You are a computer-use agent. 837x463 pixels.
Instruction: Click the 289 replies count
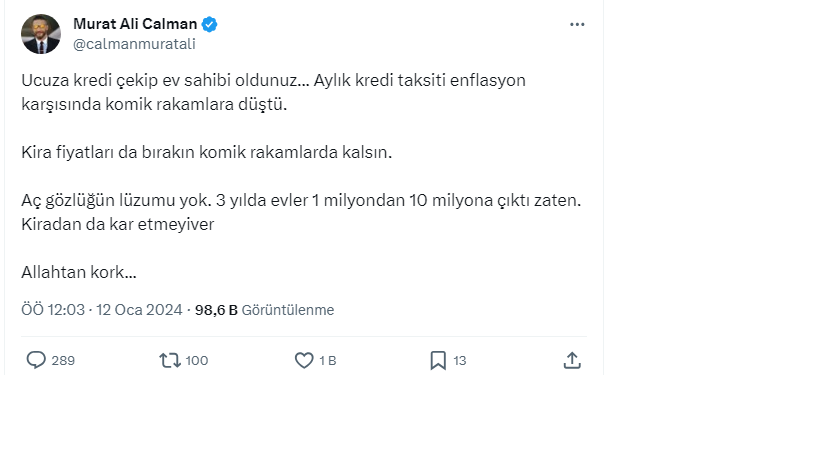(x=63, y=361)
